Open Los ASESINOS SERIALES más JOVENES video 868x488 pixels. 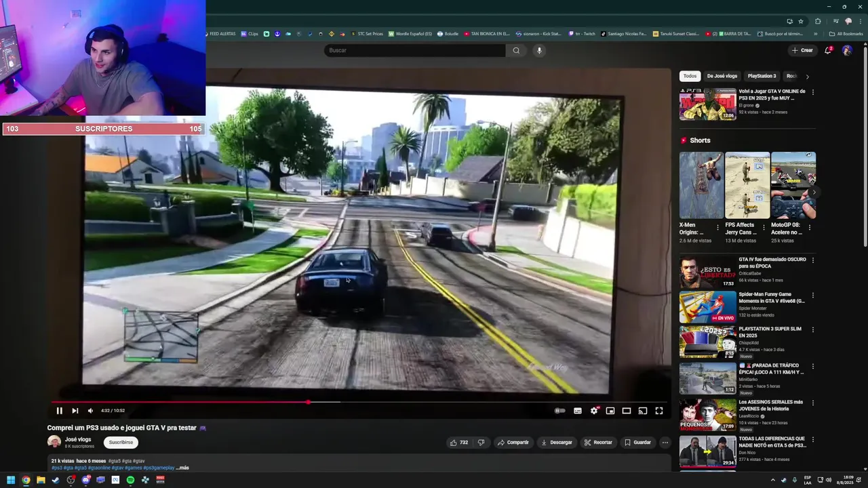tap(707, 415)
